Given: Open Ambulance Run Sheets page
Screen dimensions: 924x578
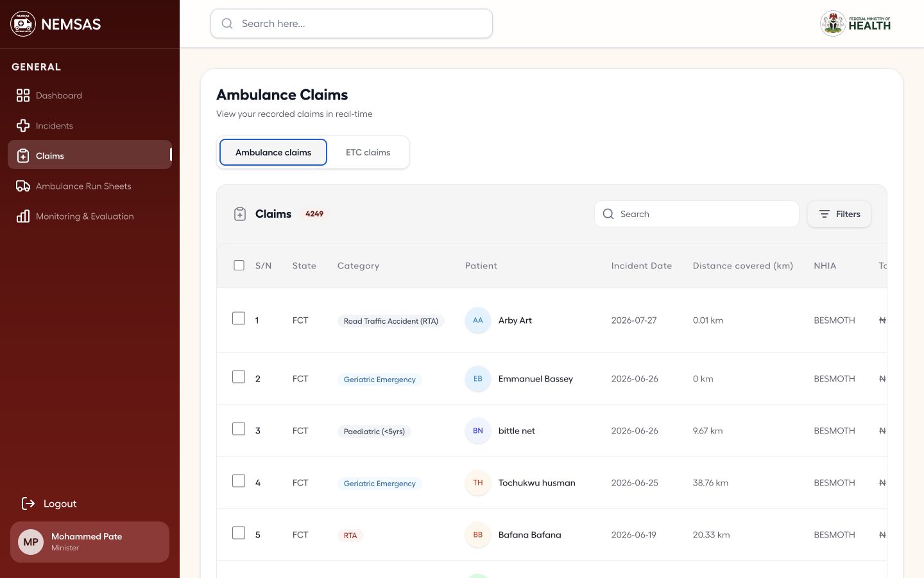Looking at the screenshot, I should click(x=90, y=186).
